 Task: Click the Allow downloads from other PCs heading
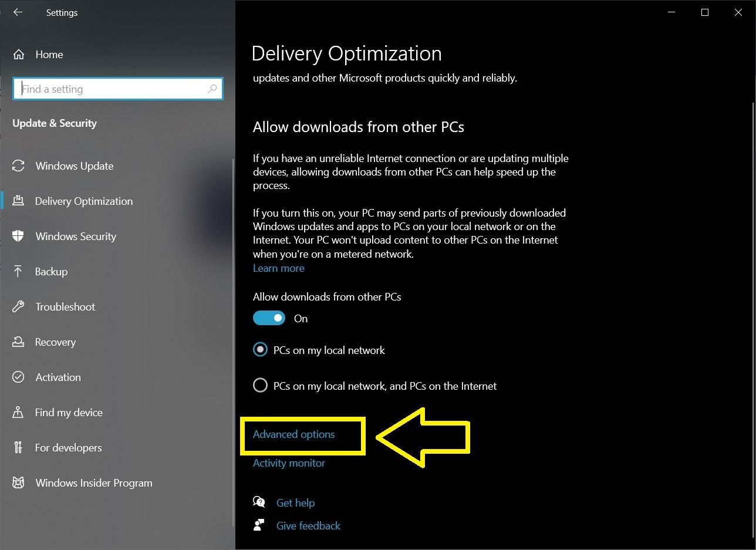tap(359, 127)
